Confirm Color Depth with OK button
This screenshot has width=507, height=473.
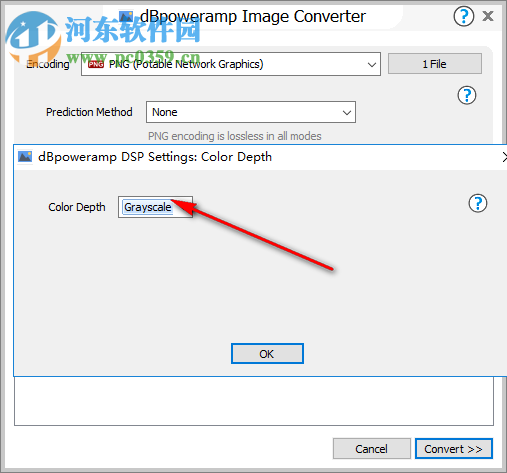pos(267,354)
